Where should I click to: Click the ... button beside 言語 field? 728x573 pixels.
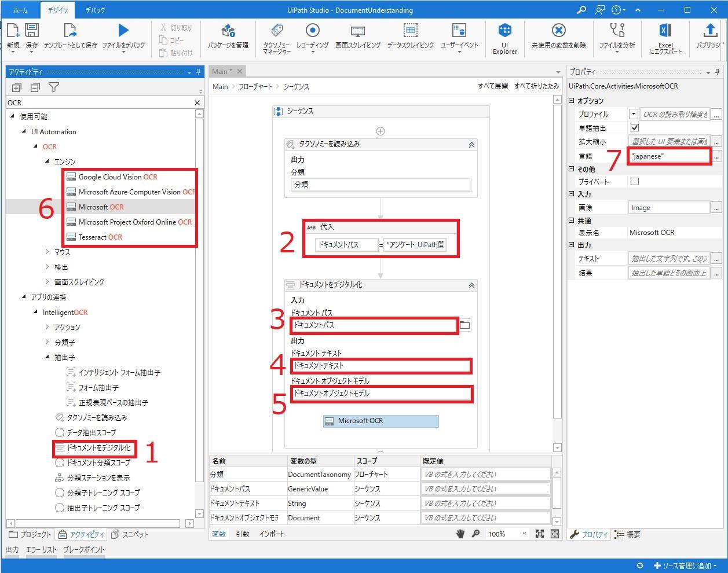(717, 156)
